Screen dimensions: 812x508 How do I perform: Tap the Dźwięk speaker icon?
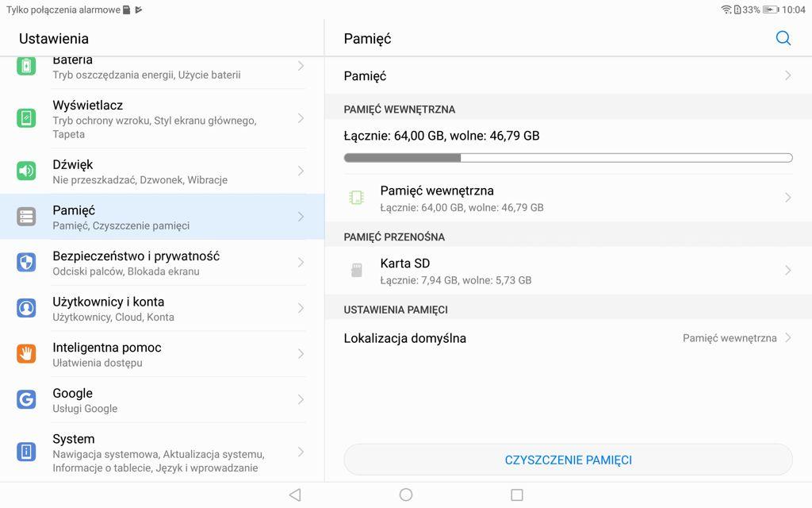pyautogui.click(x=26, y=171)
